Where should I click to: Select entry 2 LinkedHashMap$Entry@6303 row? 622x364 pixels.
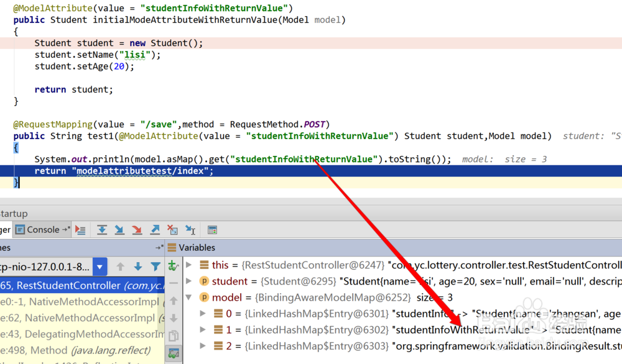[402, 346]
